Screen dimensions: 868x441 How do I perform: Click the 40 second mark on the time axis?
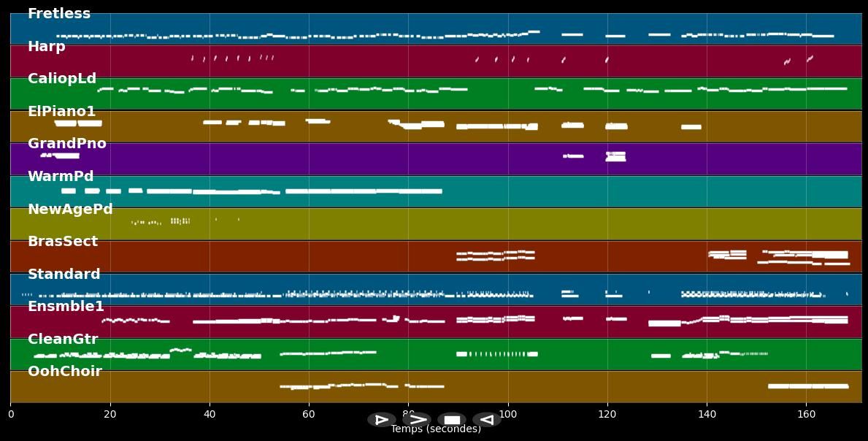[210, 414]
